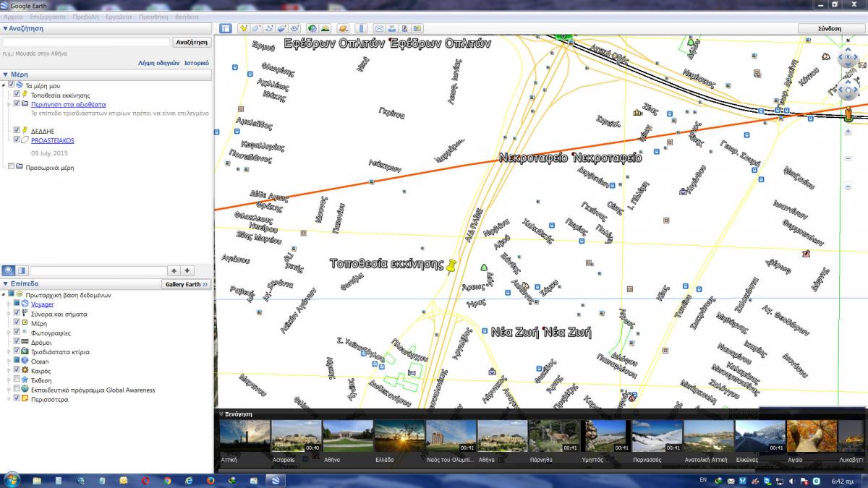The image size is (868, 488).
Task: Open the Βοήθεια menu
Action: [187, 16]
